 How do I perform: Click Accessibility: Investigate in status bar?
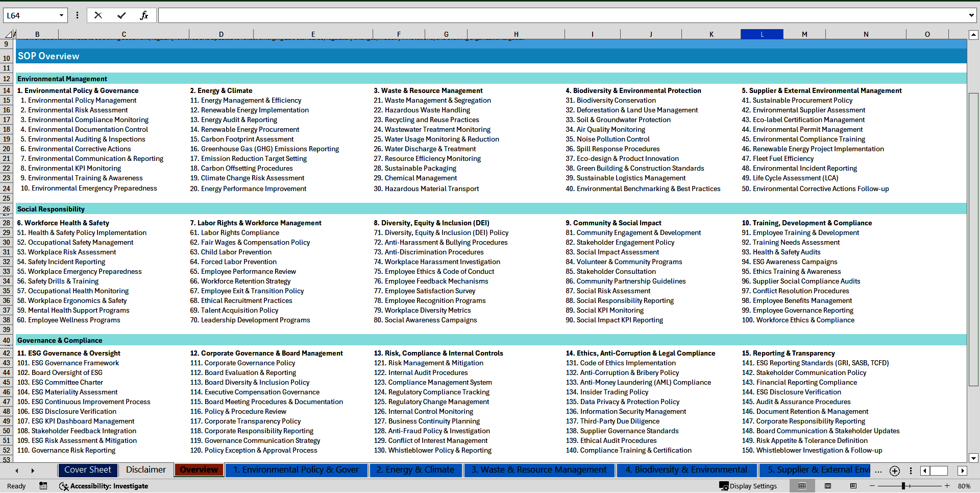pos(104,486)
